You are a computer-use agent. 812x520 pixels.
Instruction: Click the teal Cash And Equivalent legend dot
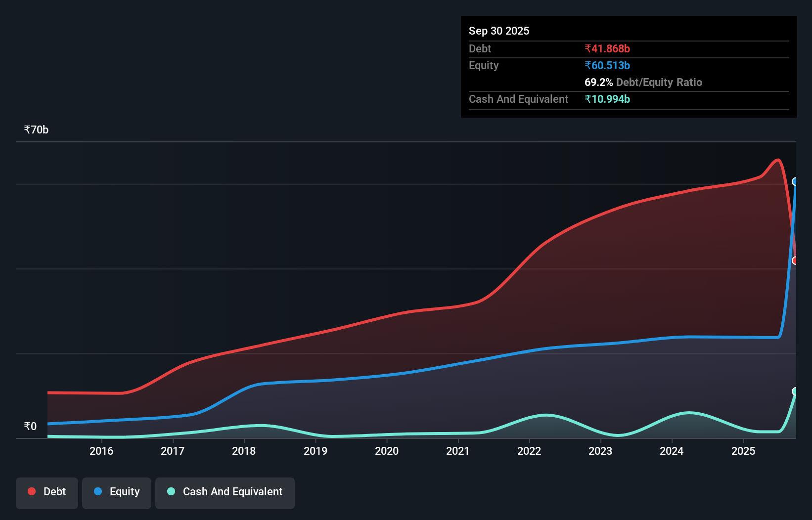click(170, 491)
